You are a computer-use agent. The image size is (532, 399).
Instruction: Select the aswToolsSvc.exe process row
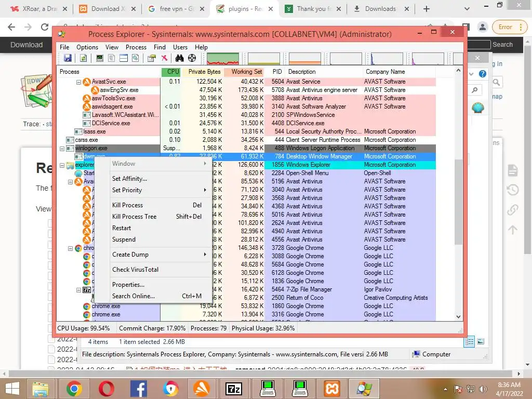tap(246, 98)
